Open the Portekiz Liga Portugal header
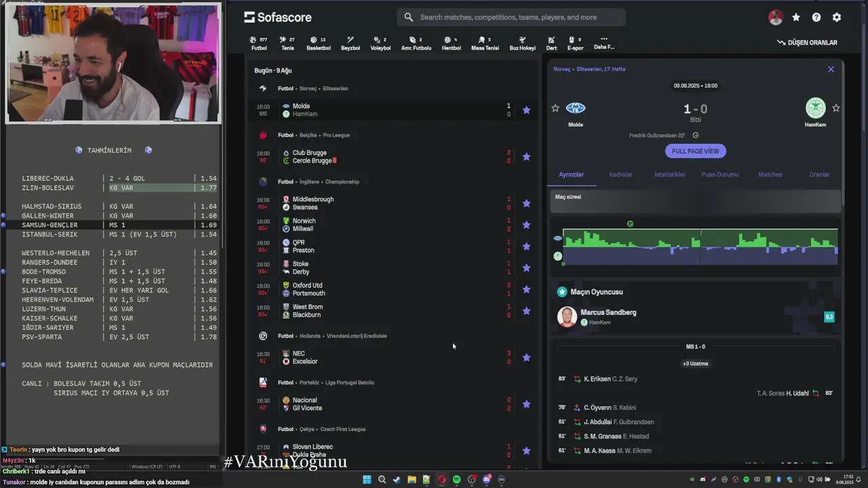The width and height of the screenshot is (868, 488). tap(325, 382)
